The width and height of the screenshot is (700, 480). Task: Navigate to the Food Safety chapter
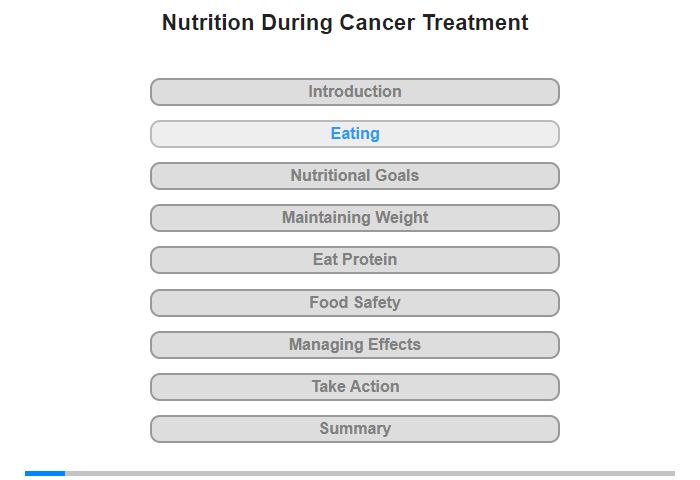pyautogui.click(x=354, y=303)
